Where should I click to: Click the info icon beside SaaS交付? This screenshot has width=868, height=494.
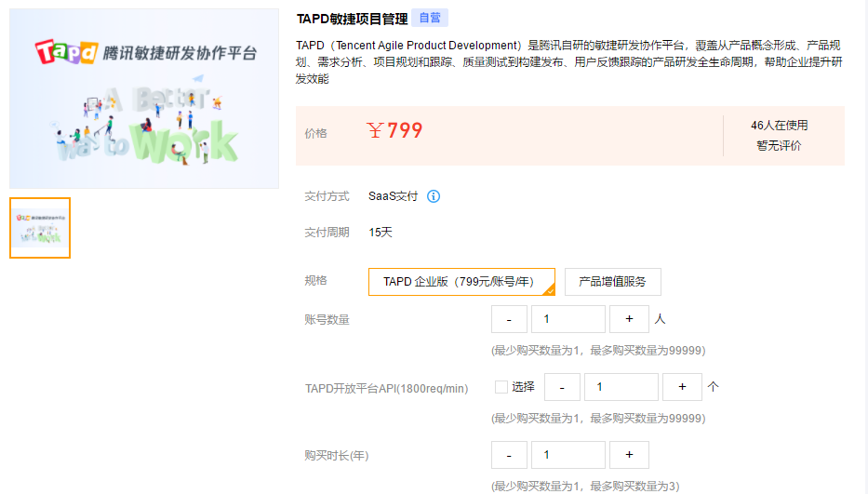pos(434,196)
